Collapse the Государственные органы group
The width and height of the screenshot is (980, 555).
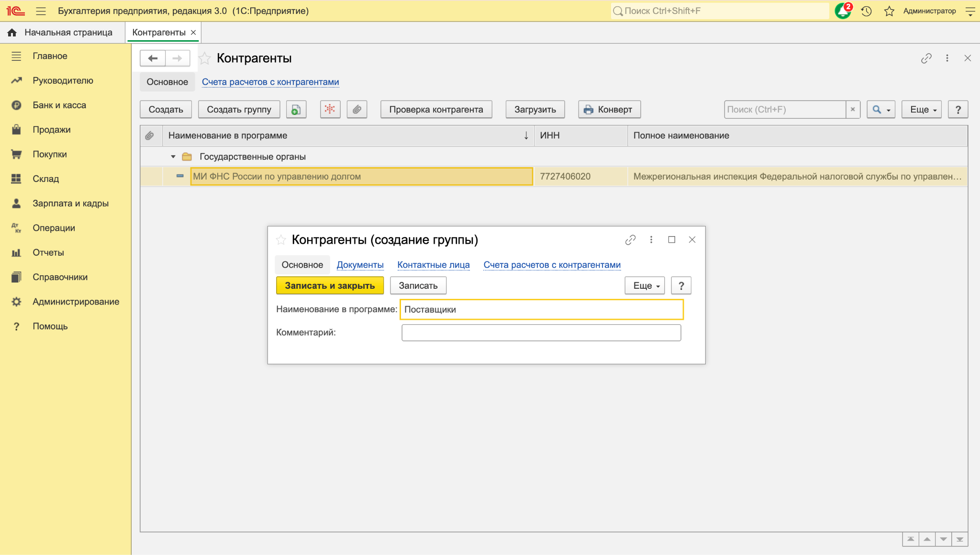pyautogui.click(x=173, y=157)
